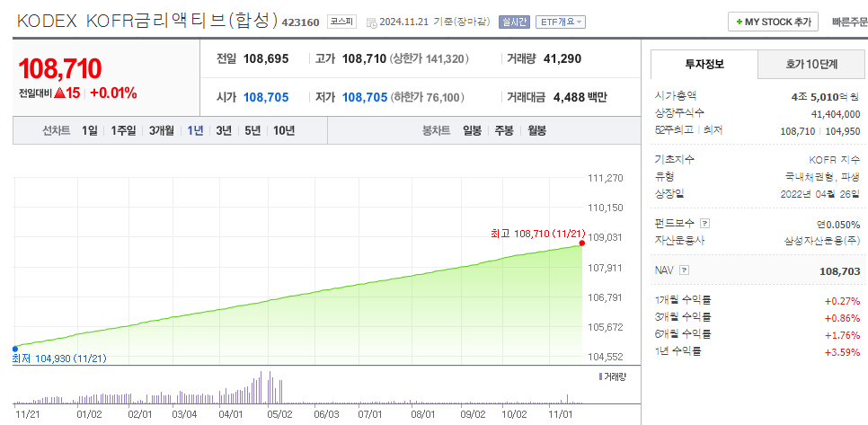Switch to the 호가10단계 tab
This screenshot has height=425, width=868.
pyautogui.click(x=811, y=64)
